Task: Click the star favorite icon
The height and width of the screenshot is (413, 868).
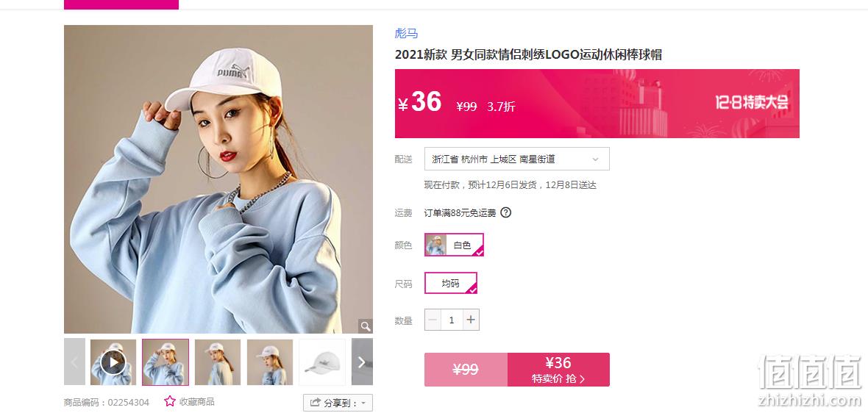Action: pos(170,401)
